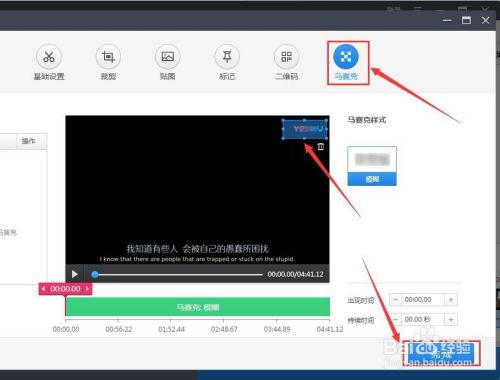Click the 出现时间 time input field

pos(423,300)
